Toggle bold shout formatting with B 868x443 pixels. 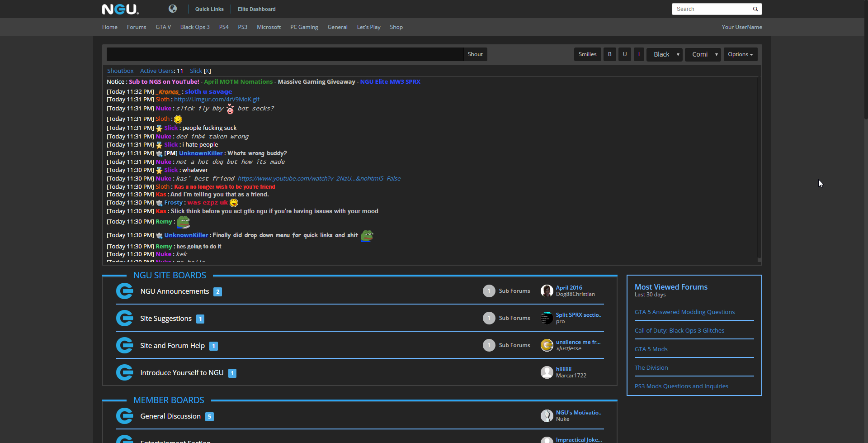609,54
